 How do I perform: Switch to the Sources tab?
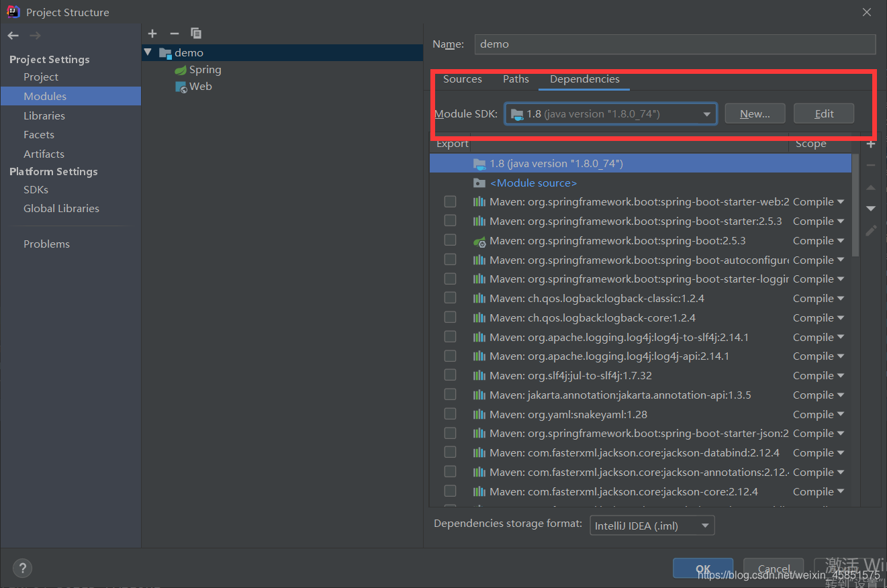pos(462,79)
